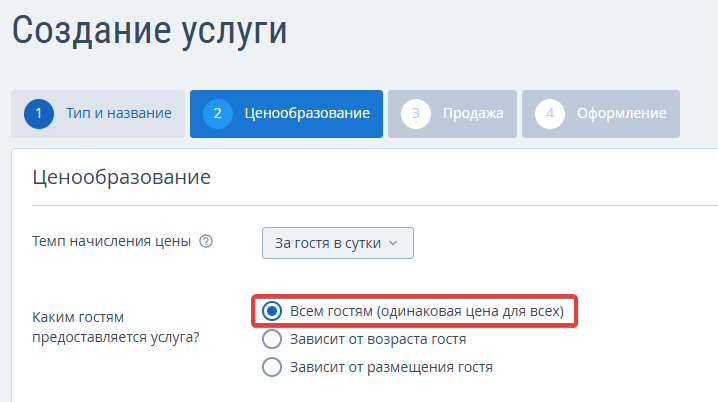Image resolution: width=718 pixels, height=402 pixels.
Task: Click the step 3 circle icon
Action: pos(416,114)
